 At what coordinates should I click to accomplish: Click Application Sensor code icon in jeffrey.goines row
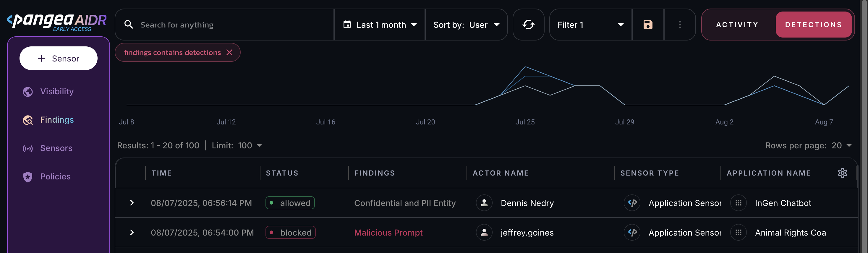coord(632,232)
